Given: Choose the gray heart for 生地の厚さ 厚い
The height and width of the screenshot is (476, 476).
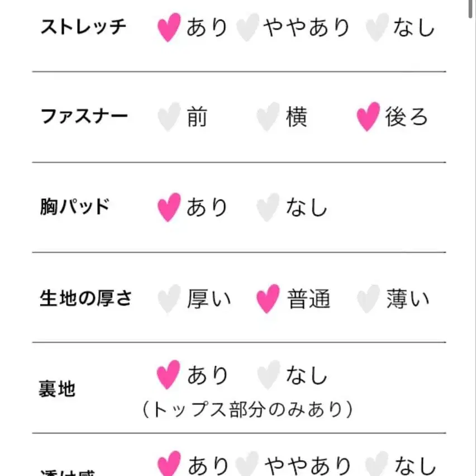Looking at the screenshot, I should coord(169,298).
